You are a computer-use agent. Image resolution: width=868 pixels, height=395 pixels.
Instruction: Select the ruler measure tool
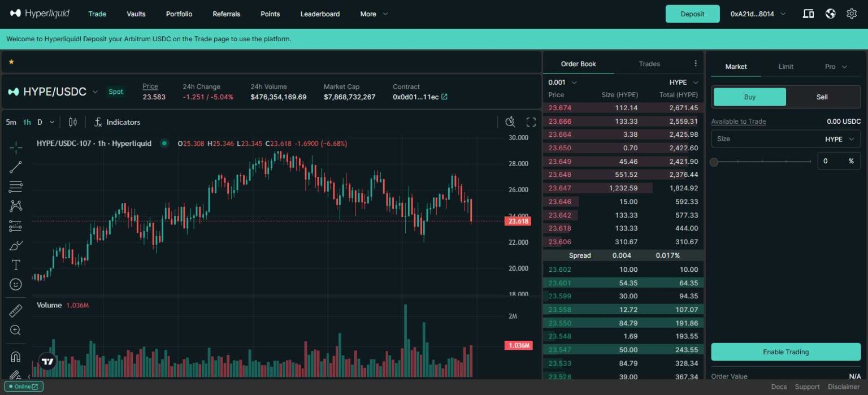coord(16,310)
